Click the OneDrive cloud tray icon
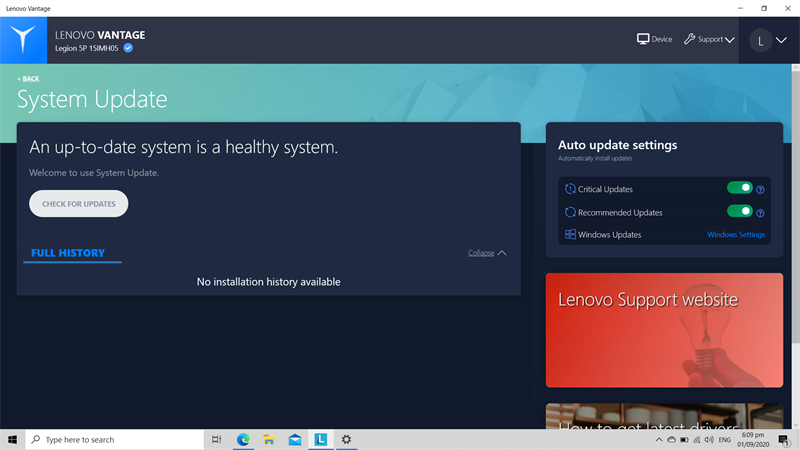Viewport: 800px width, 450px height. [671, 440]
